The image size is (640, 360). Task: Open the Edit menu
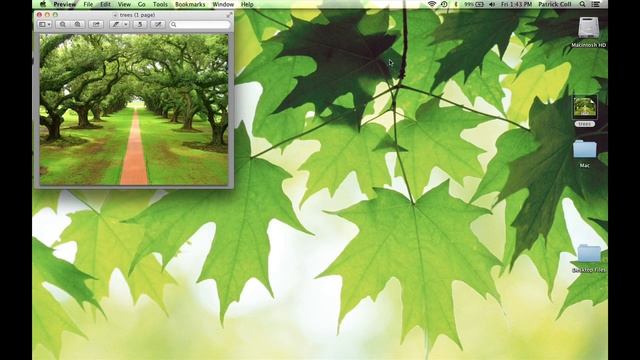[x=105, y=4]
